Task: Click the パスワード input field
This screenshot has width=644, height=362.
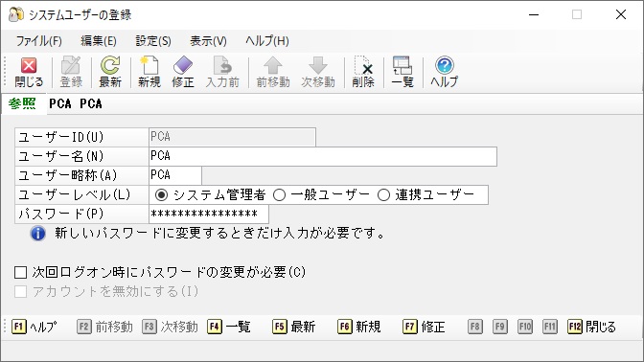Action: pos(209,214)
